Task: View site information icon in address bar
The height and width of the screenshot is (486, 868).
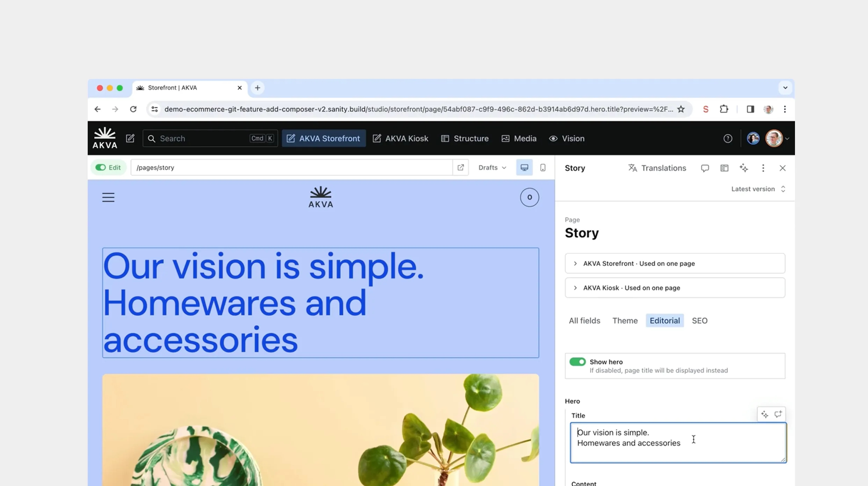Action: pos(154,109)
